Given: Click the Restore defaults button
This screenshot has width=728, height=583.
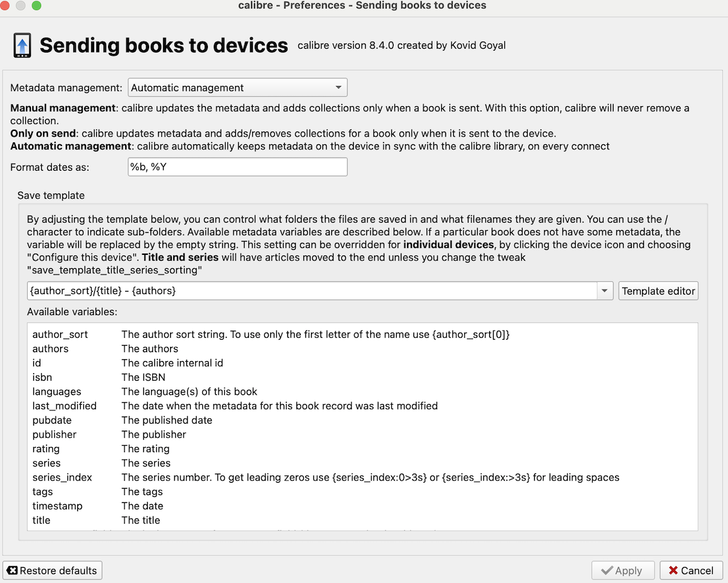Looking at the screenshot, I should [52, 570].
